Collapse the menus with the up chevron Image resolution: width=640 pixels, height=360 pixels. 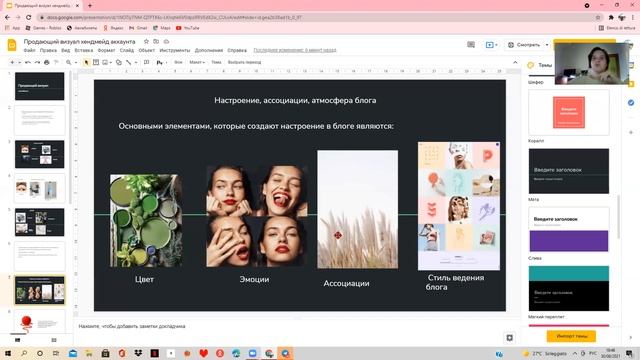click(515, 62)
